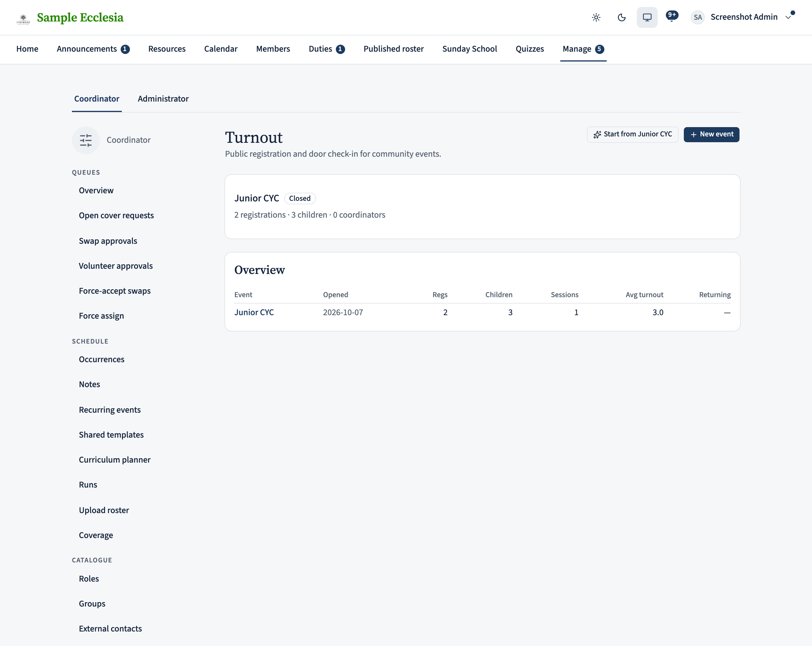Click the Avg turnout value 3.0
The height and width of the screenshot is (646, 812).
pyautogui.click(x=658, y=313)
